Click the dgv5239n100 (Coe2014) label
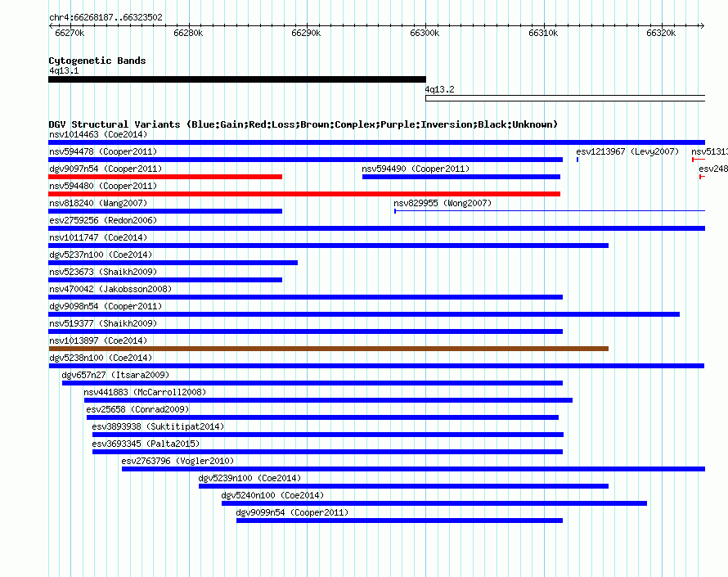This screenshot has height=577, width=728. point(249,478)
